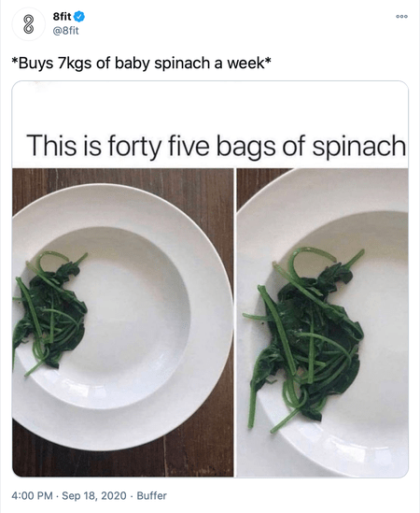The height and width of the screenshot is (513, 420).
Task: Click the cooked spinach in the close-up photo
Action: tap(307, 337)
